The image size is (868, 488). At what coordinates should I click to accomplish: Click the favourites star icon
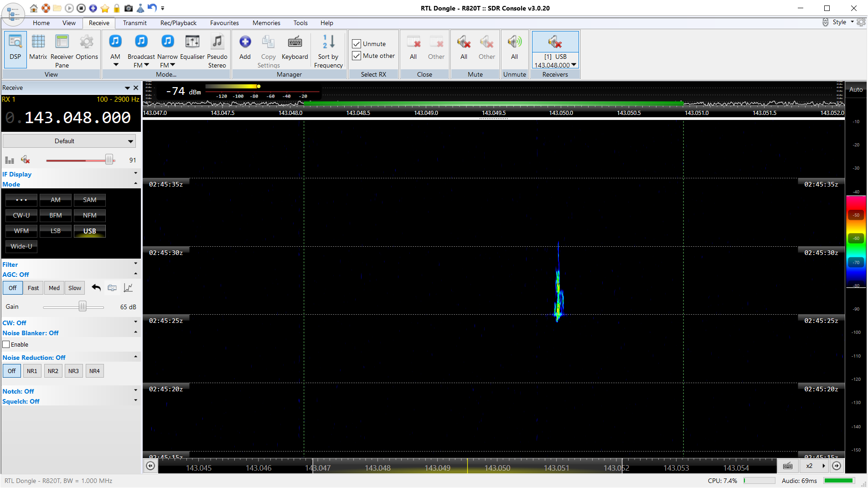(105, 8)
